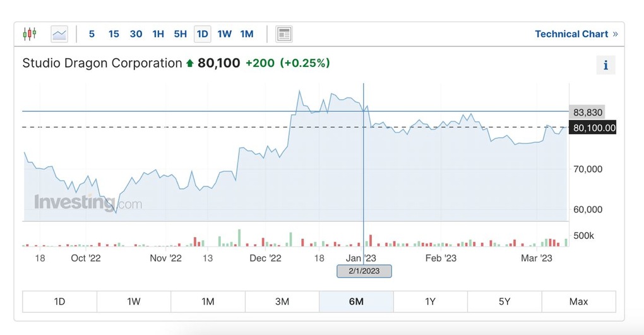Select the 3M time range tab

(282, 301)
